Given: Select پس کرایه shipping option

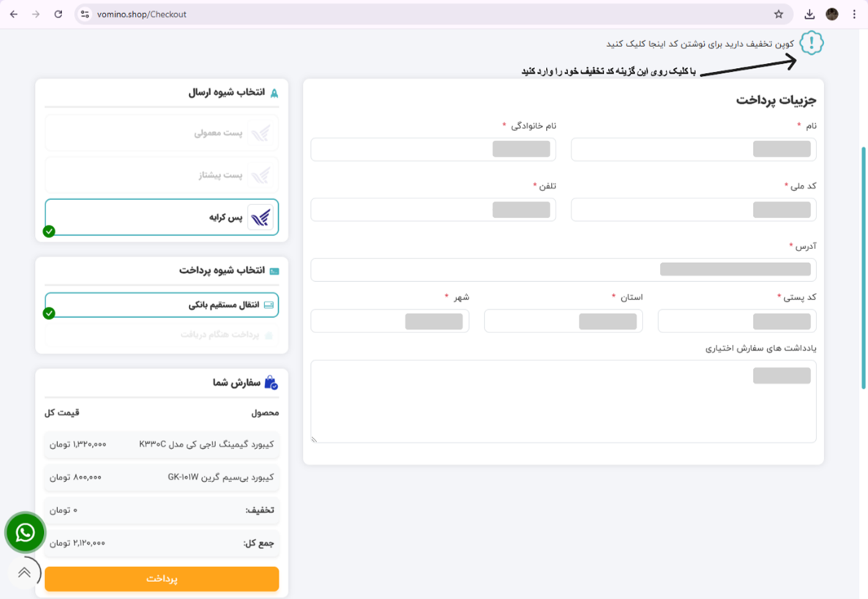Looking at the screenshot, I should click(162, 217).
